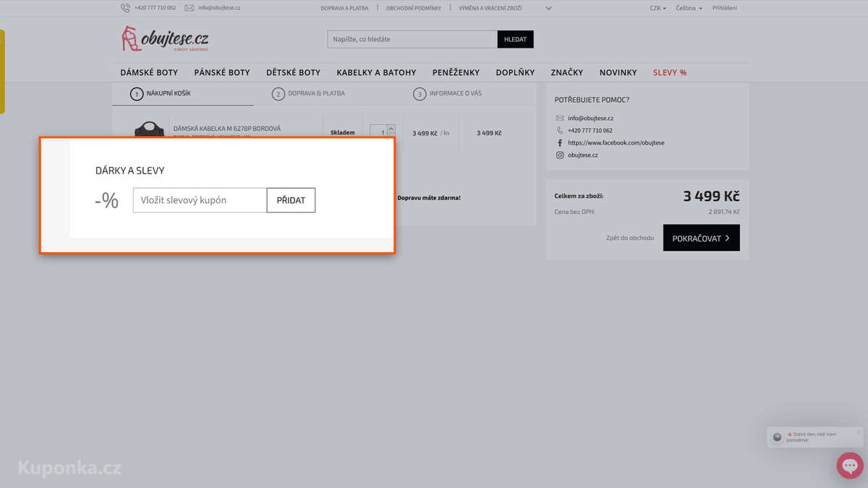868x488 pixels.
Task: Go to the Doprava & Platba step
Action: (x=309, y=93)
